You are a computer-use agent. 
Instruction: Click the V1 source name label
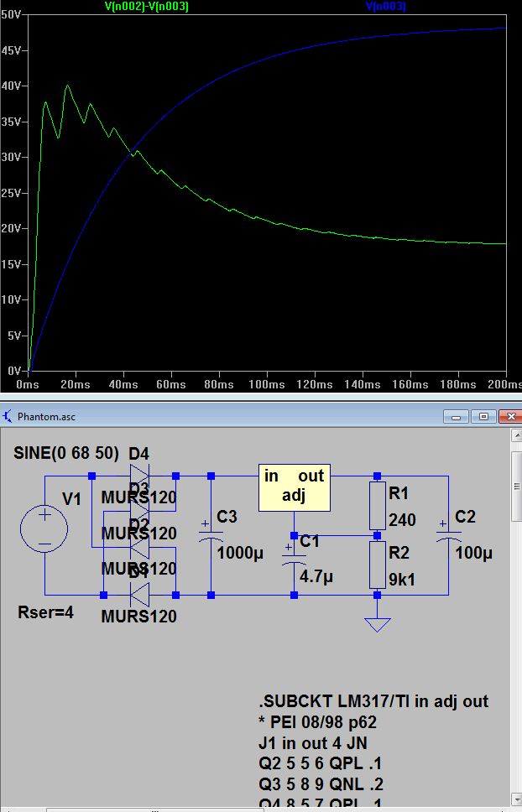[72, 499]
